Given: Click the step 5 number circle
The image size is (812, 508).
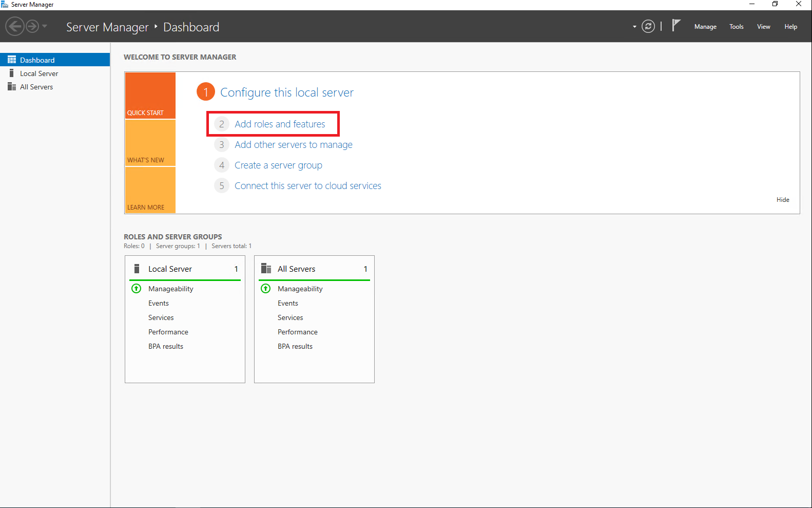Looking at the screenshot, I should tap(221, 185).
